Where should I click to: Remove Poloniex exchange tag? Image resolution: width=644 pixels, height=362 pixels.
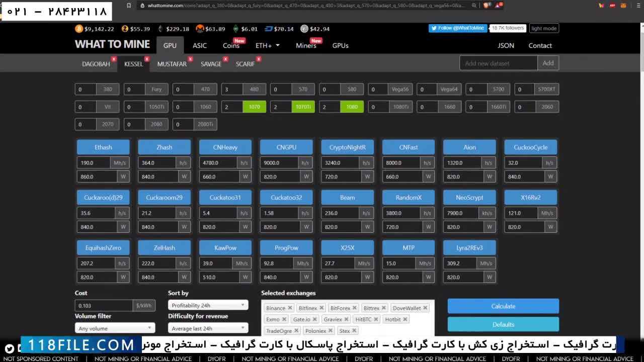click(x=331, y=331)
